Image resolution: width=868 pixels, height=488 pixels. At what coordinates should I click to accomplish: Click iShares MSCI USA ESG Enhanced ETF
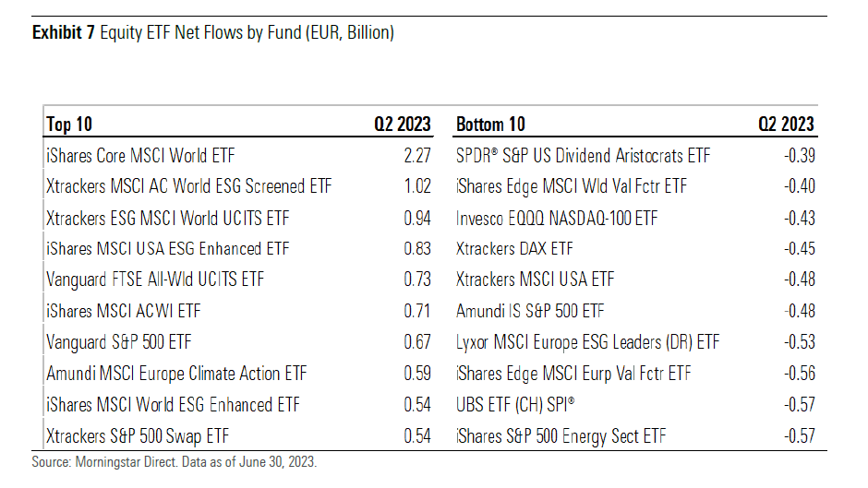(167, 249)
